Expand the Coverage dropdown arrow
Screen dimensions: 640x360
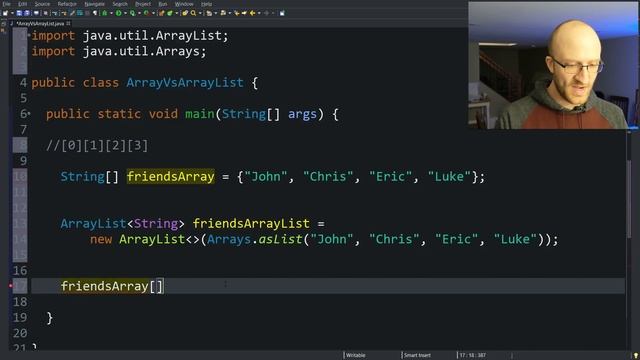pos(140,13)
